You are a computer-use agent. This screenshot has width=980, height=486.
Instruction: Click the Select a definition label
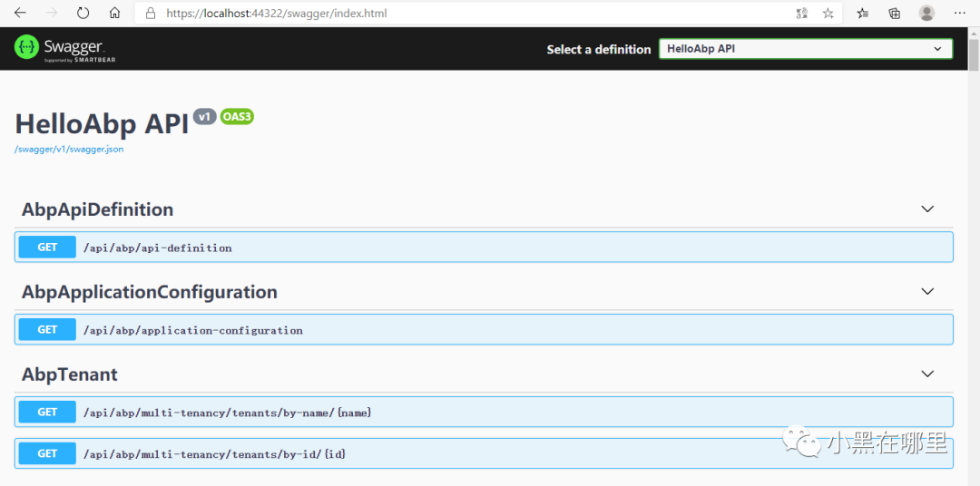coord(599,49)
